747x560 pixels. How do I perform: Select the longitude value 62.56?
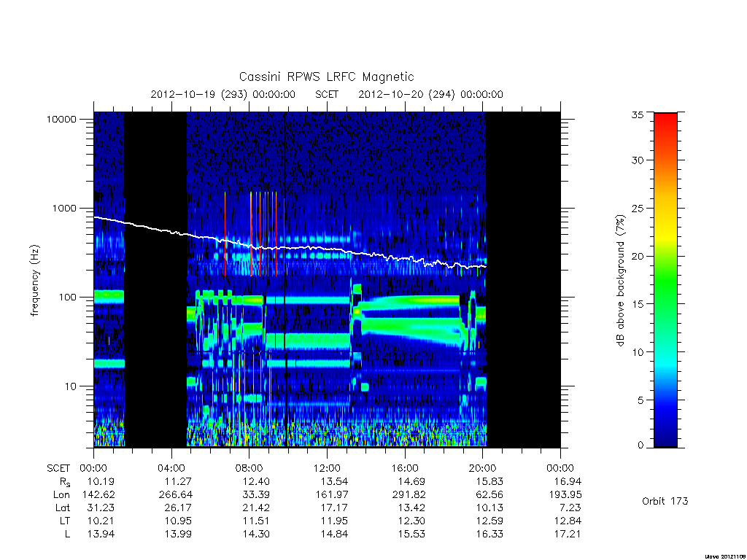click(489, 495)
